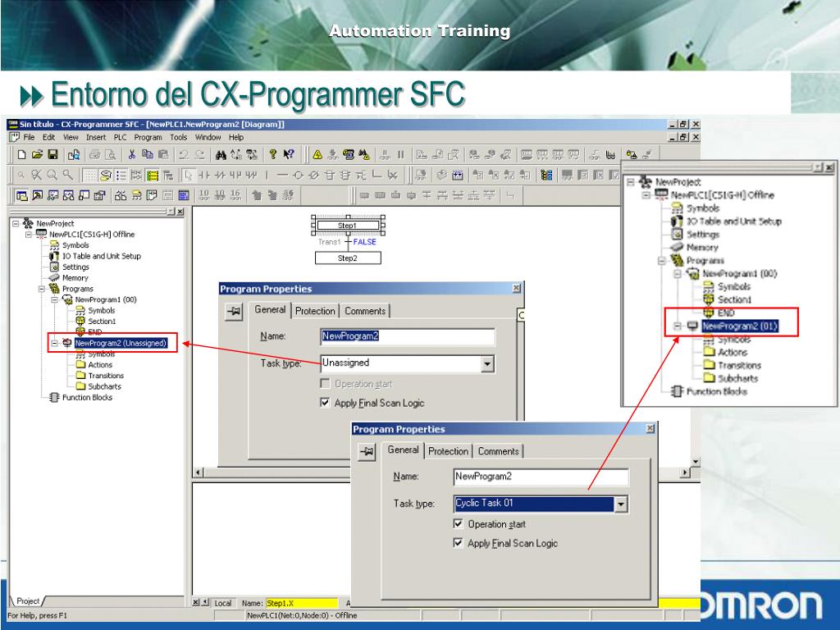Click the yellow warning triangle Work Online icon
Image resolution: width=840 pixels, height=630 pixels.
pos(317,155)
